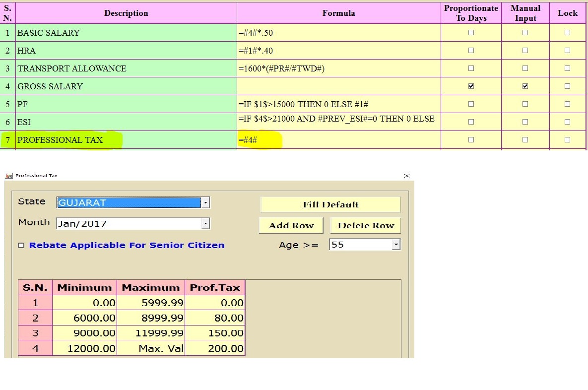
Task: Enable Proportionate To Days for BASIC SALARY
Action: click(x=470, y=32)
